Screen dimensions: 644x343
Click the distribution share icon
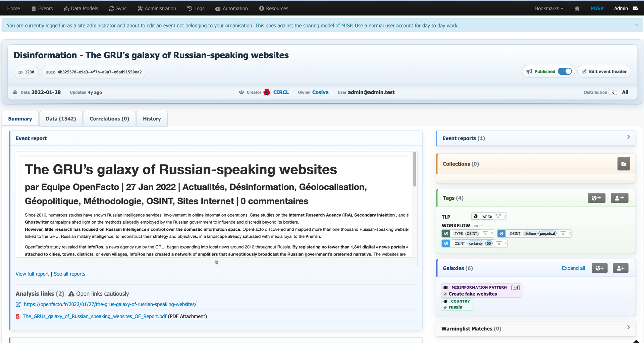coord(613,93)
